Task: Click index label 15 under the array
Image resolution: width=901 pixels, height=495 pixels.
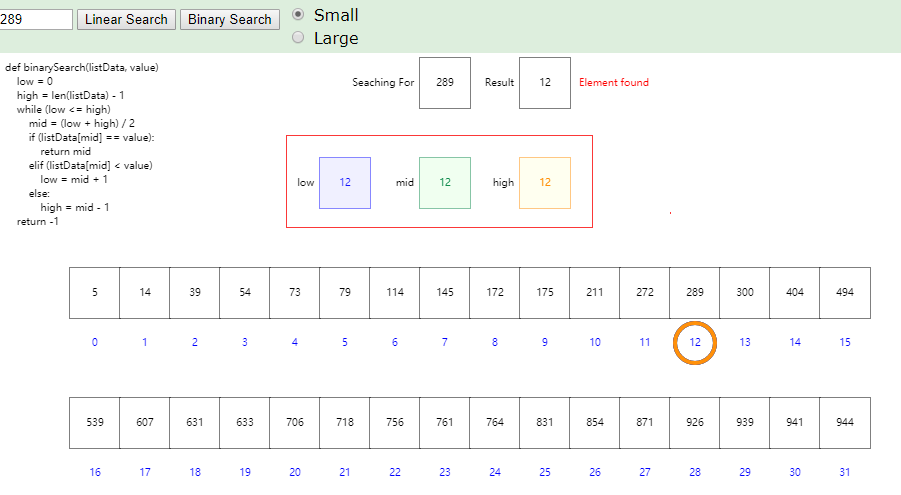Action: pos(845,343)
